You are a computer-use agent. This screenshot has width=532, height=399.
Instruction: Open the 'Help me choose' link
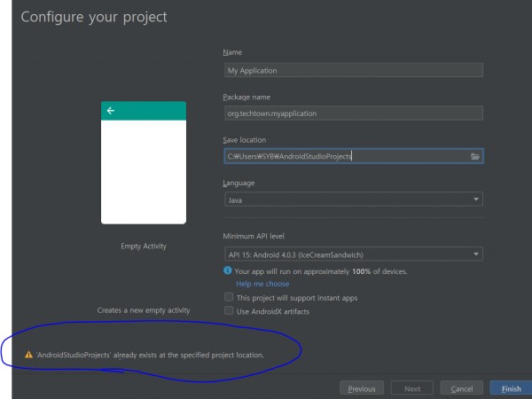tap(262, 284)
